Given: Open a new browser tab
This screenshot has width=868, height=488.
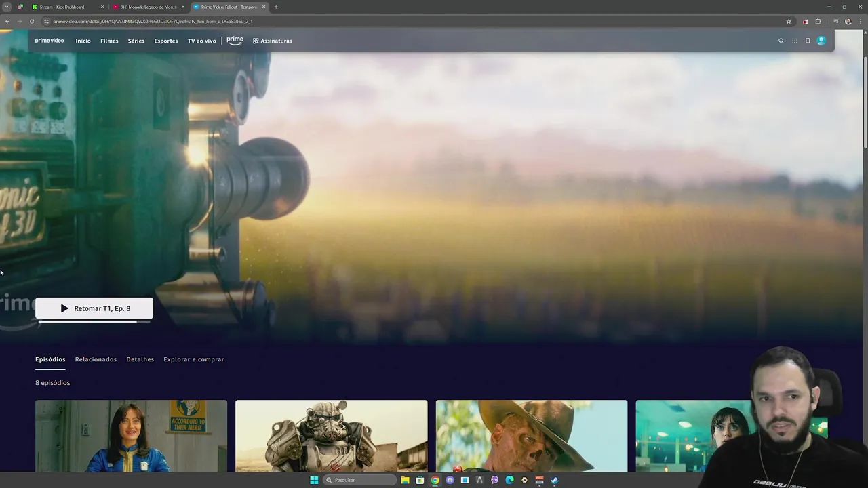Looking at the screenshot, I should pyautogui.click(x=276, y=7).
